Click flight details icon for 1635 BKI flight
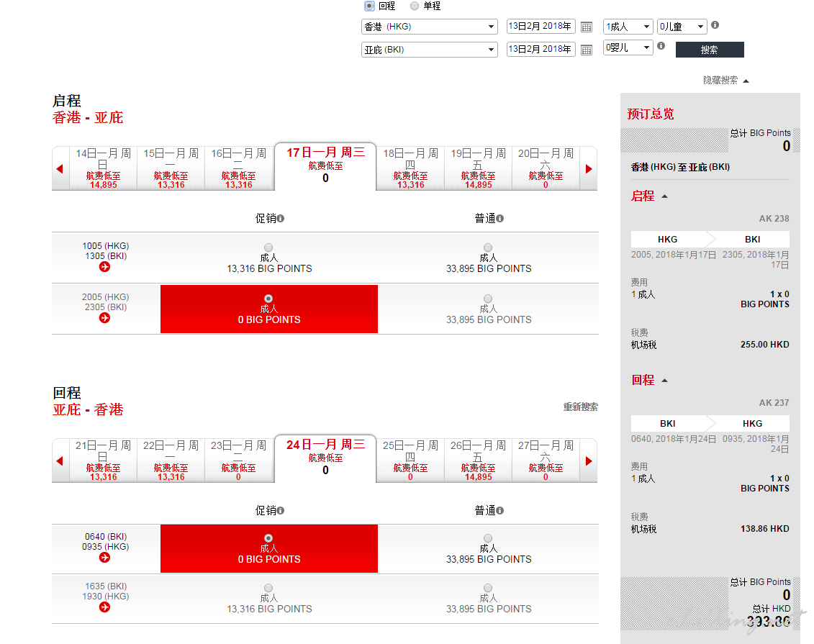 click(x=105, y=607)
